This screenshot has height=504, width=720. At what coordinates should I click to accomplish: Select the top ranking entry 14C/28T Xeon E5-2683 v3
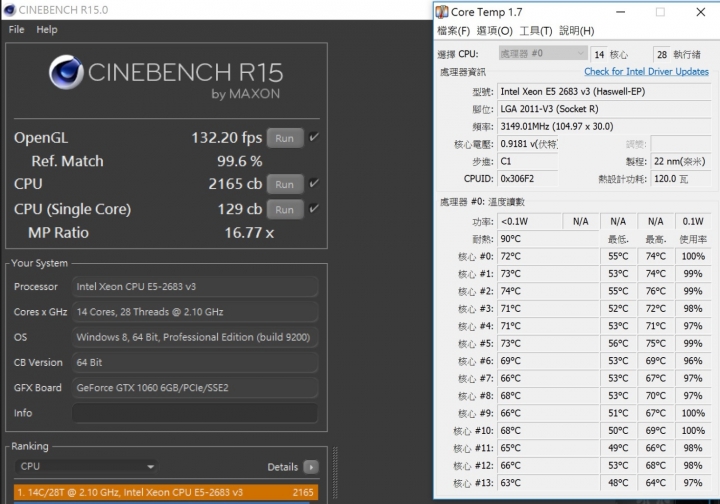(166, 493)
